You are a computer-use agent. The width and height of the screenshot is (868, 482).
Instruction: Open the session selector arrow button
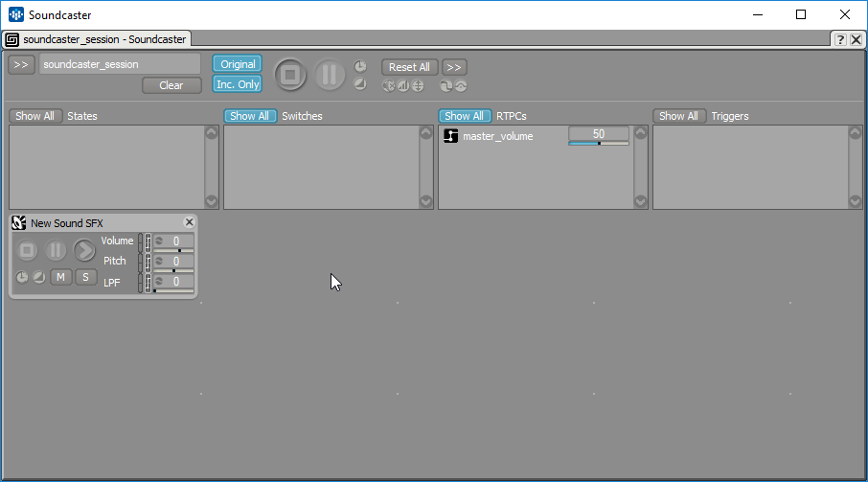coord(21,64)
